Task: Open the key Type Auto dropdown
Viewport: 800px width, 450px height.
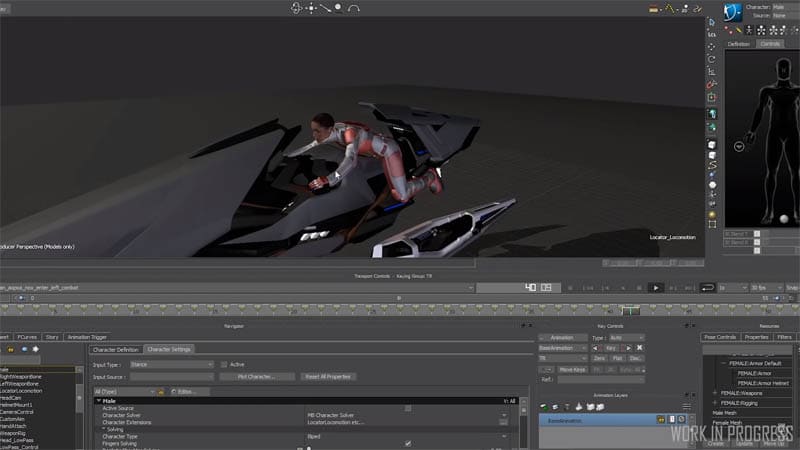Action: point(627,338)
